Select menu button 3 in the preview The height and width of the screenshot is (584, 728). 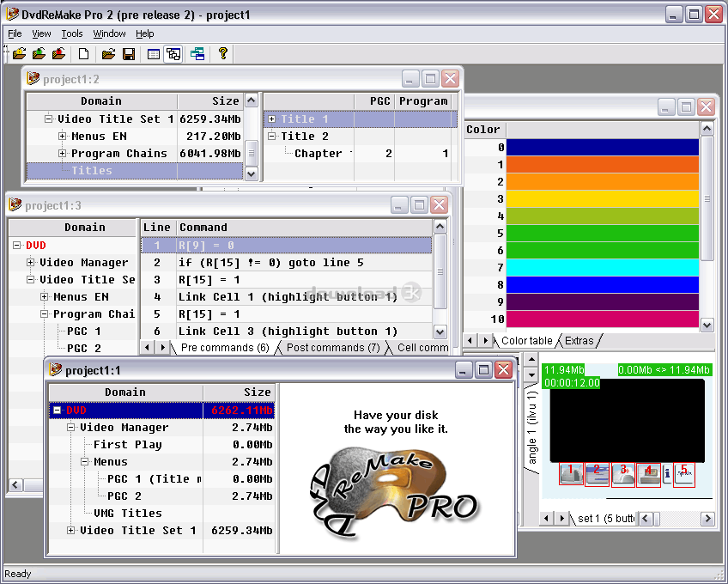(623, 474)
